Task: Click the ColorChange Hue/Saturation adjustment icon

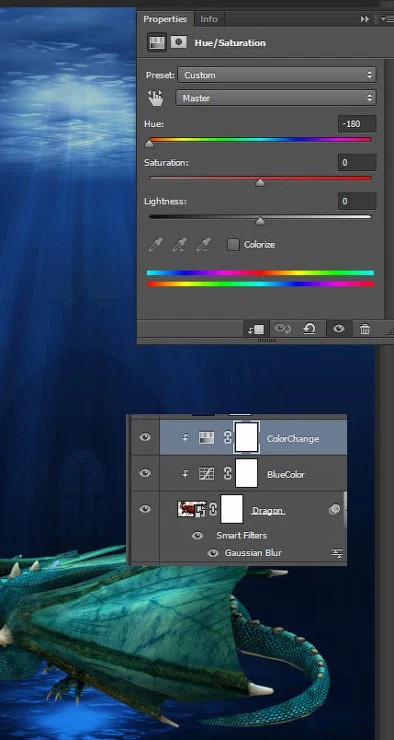Action: [206, 438]
